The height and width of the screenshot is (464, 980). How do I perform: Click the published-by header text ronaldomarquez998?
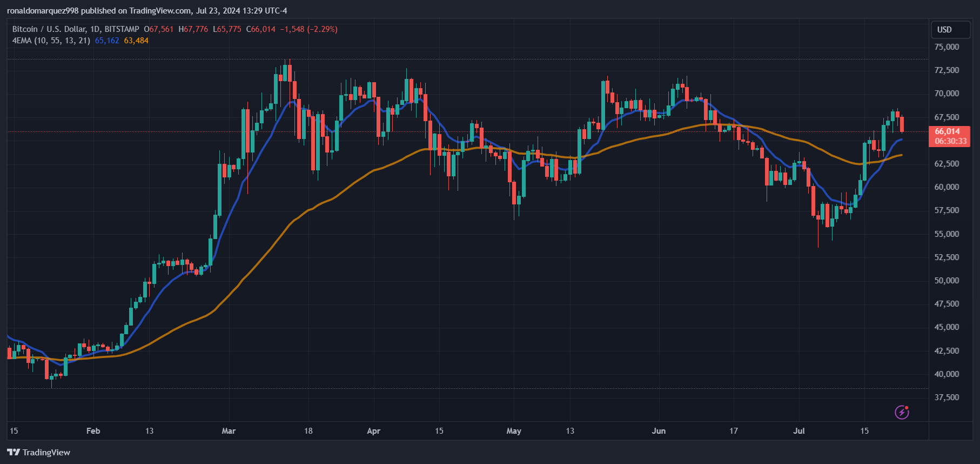pos(43,11)
